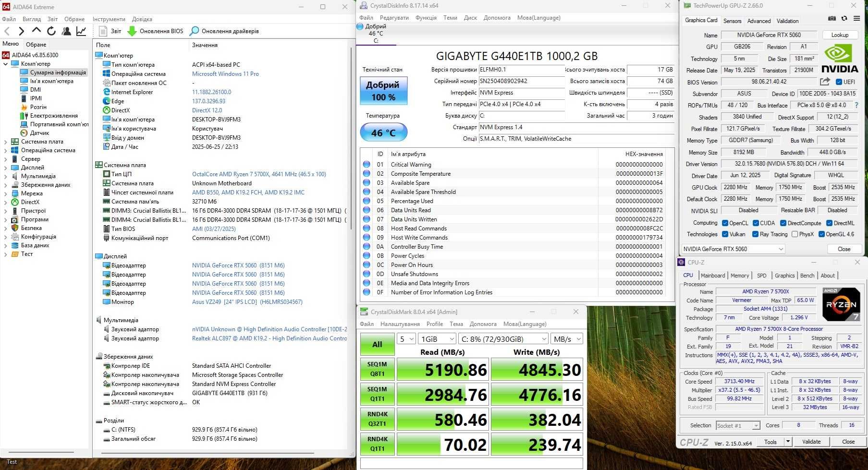
Task: Open the drive dropdown C: 8% (72/930GiB)
Action: [503, 339]
